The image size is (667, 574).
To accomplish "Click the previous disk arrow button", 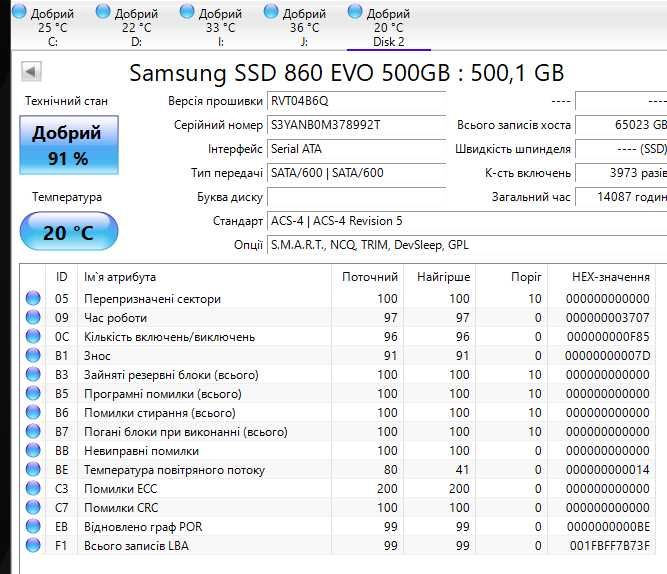I will [x=31, y=71].
